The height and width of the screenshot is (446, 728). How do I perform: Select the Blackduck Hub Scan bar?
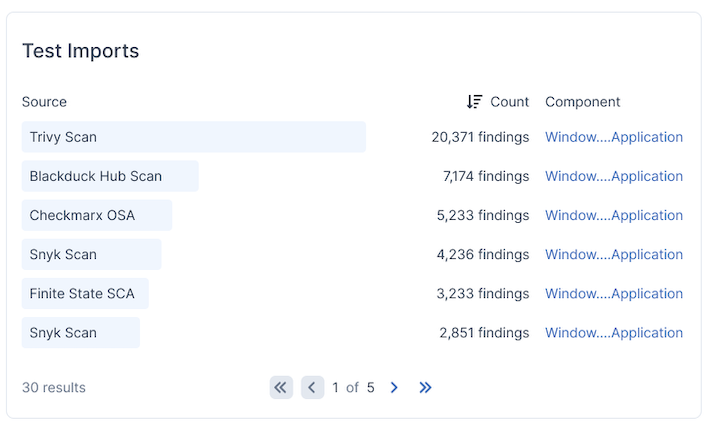pyautogui.click(x=110, y=176)
